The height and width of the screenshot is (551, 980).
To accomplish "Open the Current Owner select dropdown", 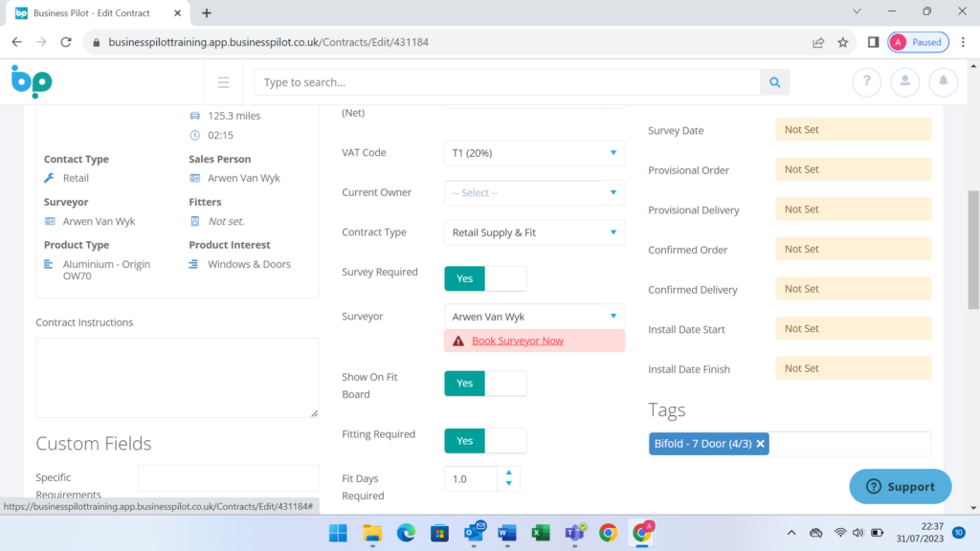I will coord(534,192).
